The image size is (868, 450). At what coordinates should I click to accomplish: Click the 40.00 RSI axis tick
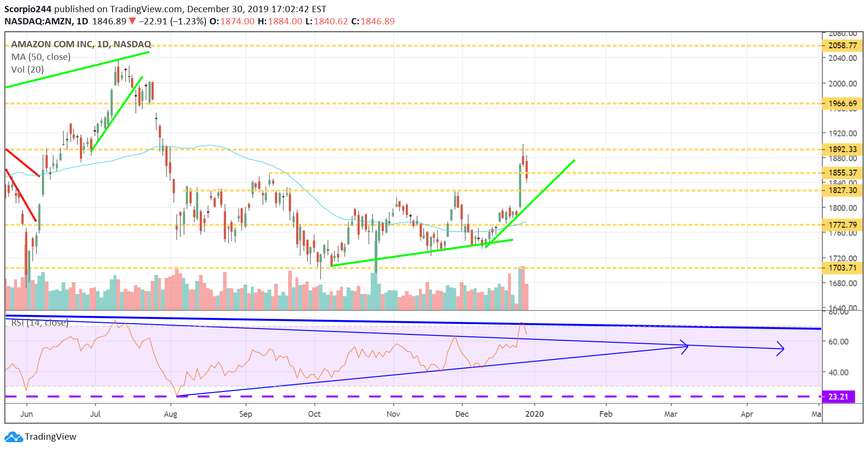[x=839, y=372]
